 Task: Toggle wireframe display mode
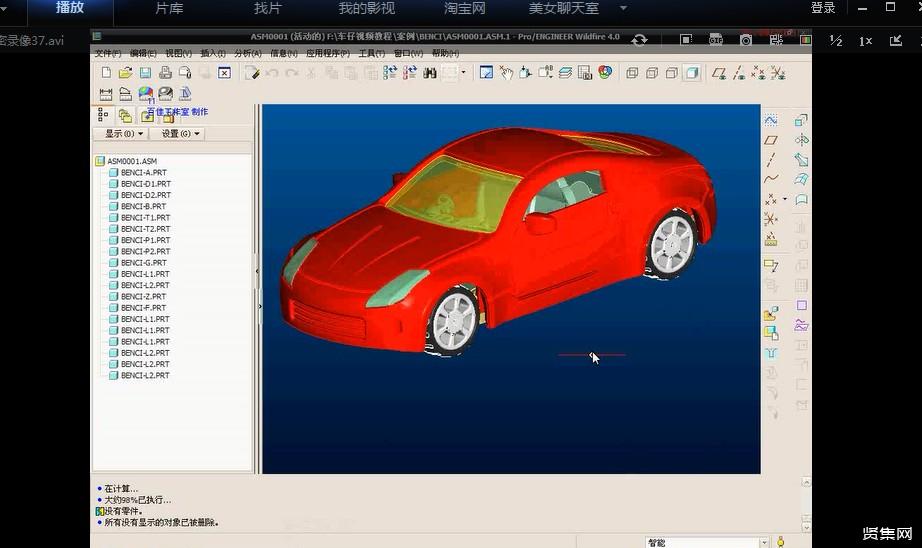coord(632,73)
